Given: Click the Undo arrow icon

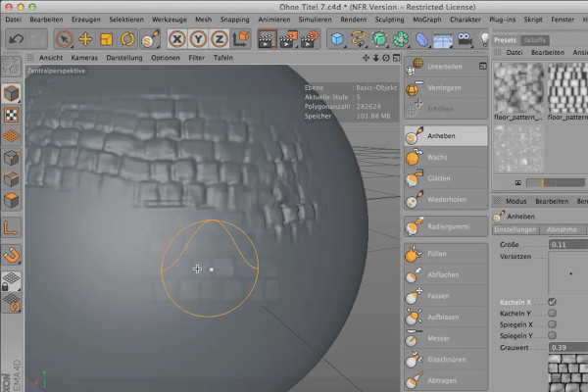Looking at the screenshot, I should (16, 39).
